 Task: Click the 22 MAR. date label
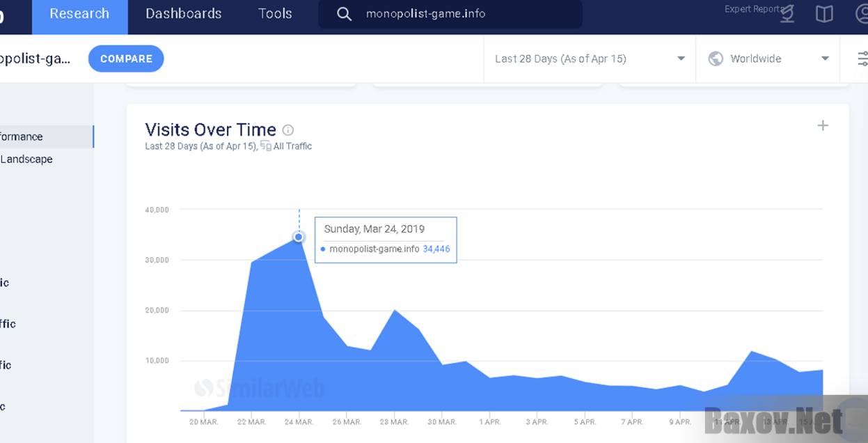click(251, 422)
